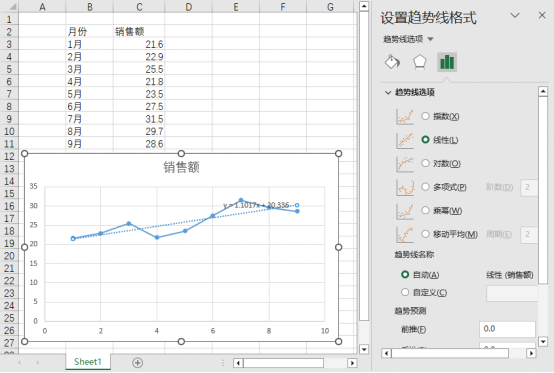Select cell containing 29.7
554x373 pixels.
pyautogui.click(x=139, y=131)
